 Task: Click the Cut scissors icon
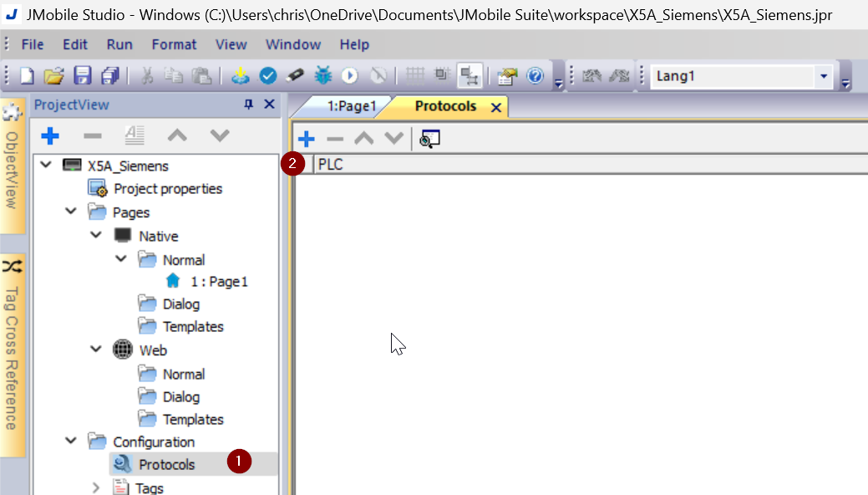tap(147, 75)
